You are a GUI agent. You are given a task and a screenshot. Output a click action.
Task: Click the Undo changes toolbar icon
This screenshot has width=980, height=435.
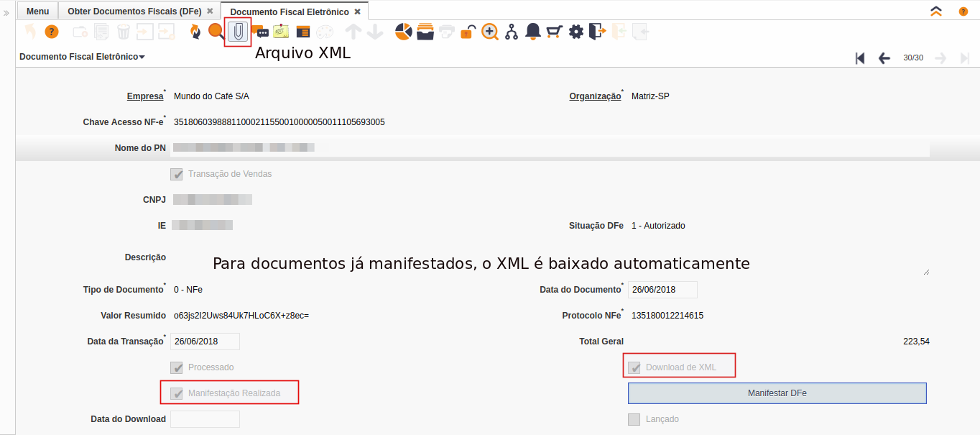[30, 32]
